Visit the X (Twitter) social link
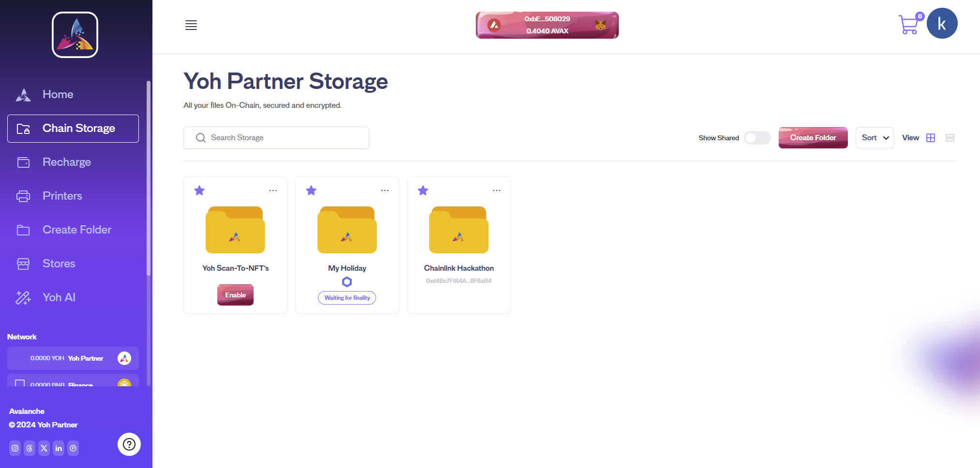 coord(44,448)
